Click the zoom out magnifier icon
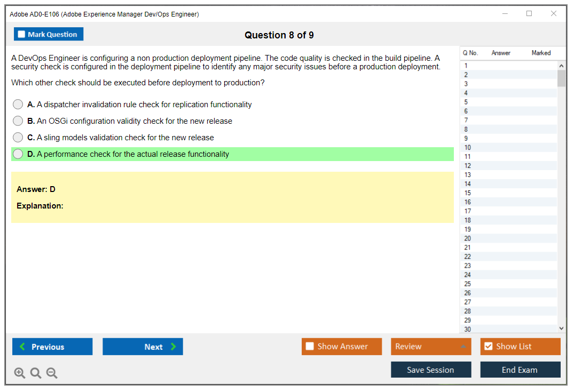The image size is (574, 392). pos(52,373)
